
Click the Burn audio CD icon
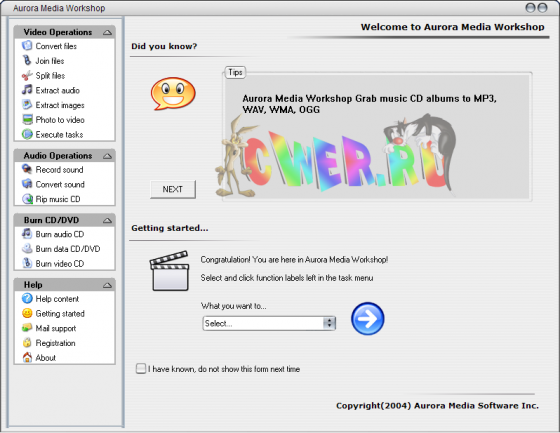27,234
